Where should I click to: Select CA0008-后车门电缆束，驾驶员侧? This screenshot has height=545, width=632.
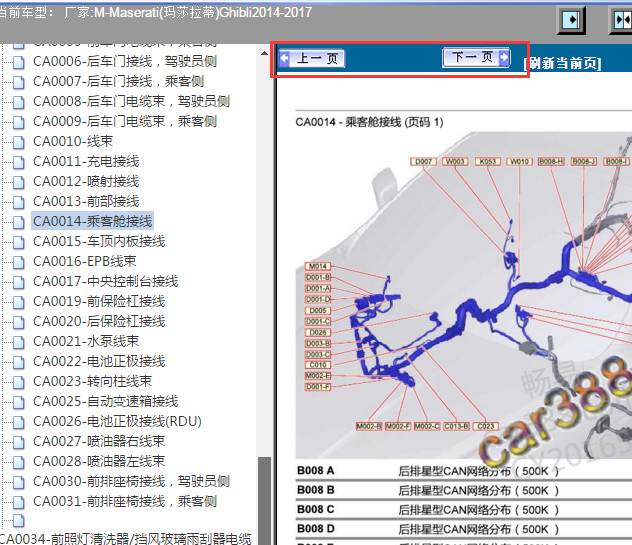click(131, 101)
